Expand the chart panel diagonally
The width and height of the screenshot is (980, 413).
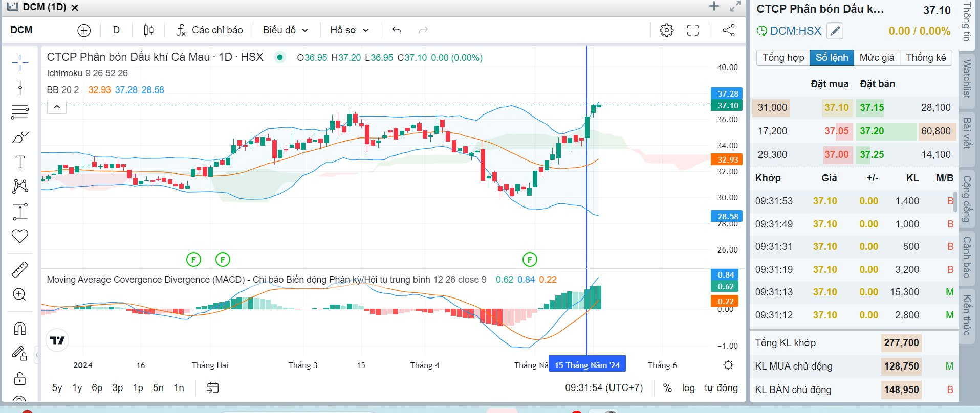coord(735,6)
